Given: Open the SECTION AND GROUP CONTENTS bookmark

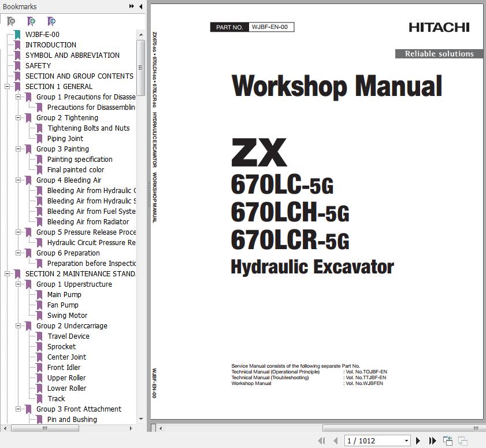Looking at the screenshot, I should (79, 76).
